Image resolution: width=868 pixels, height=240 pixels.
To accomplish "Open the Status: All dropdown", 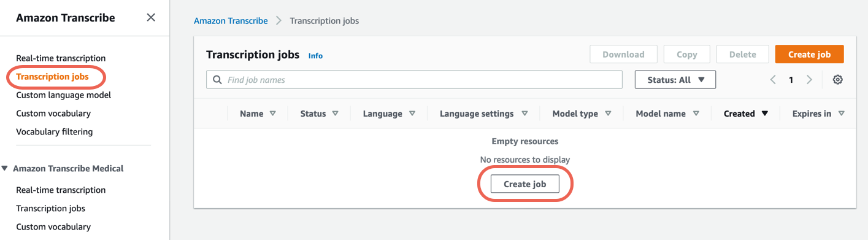I will pyautogui.click(x=675, y=80).
